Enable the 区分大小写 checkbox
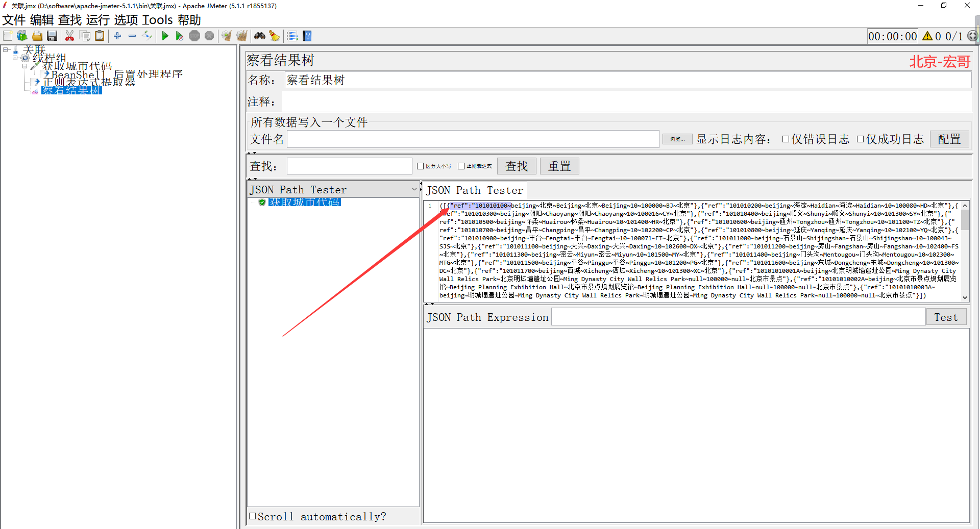The image size is (980, 529). coord(421,166)
